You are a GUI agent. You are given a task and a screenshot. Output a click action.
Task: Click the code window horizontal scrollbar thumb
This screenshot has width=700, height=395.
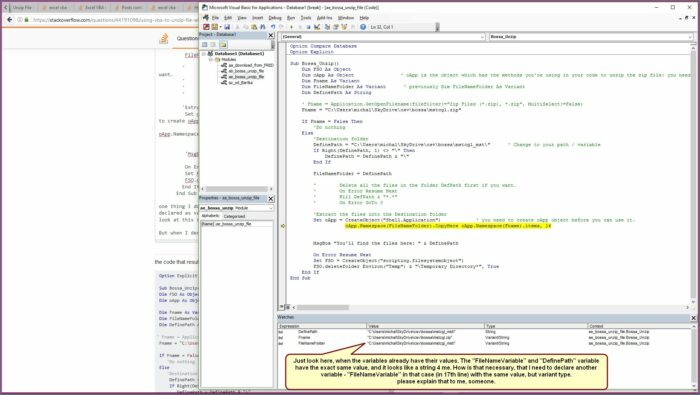tap(323, 307)
